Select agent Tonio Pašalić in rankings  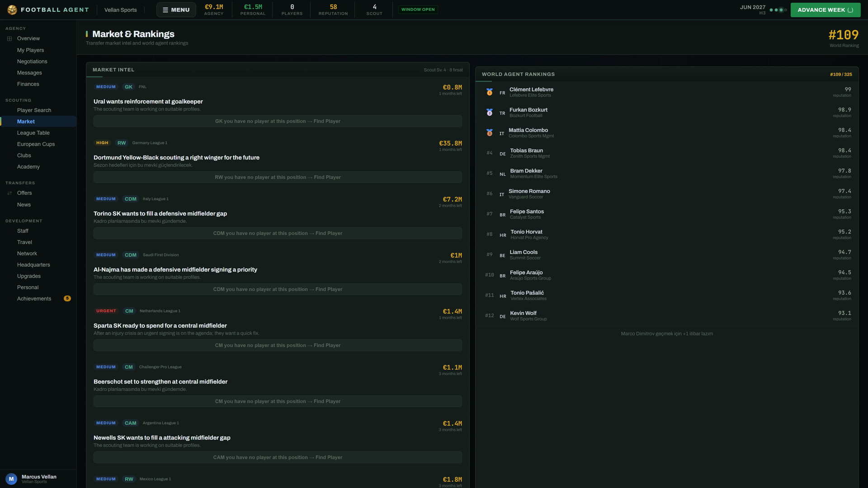[667, 296]
